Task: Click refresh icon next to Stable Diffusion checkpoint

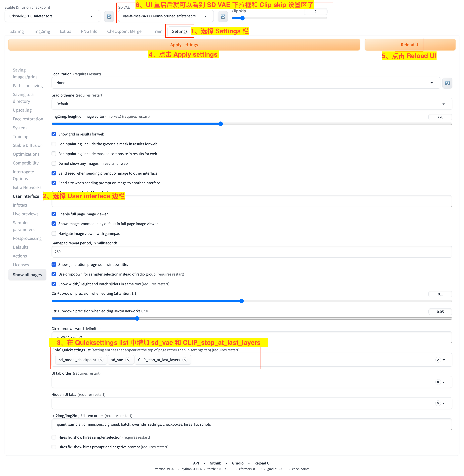Action: [x=109, y=16]
